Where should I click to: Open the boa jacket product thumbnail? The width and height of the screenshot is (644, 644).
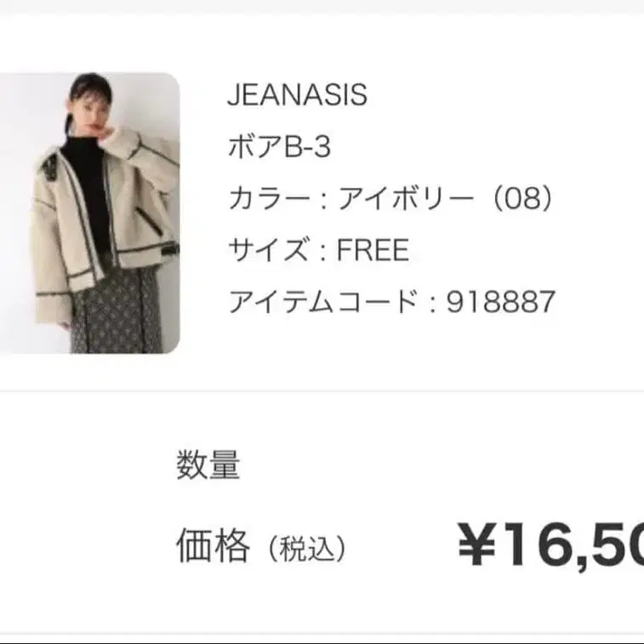89,213
